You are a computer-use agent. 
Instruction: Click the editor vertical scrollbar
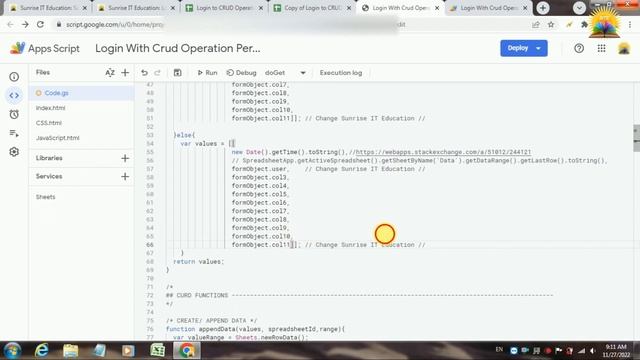[636, 139]
